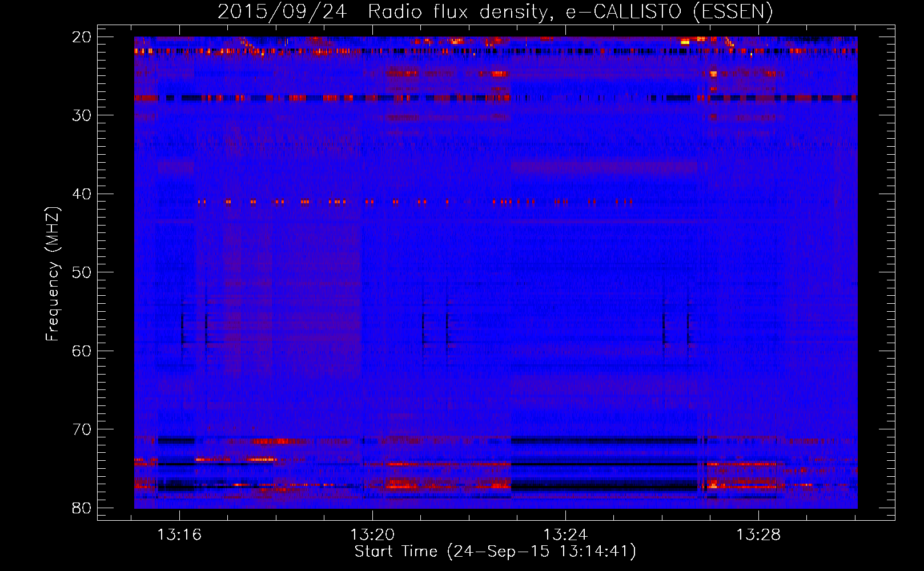Click the '20' frequency tick label
Screen dimensions: 924x571
82,37
